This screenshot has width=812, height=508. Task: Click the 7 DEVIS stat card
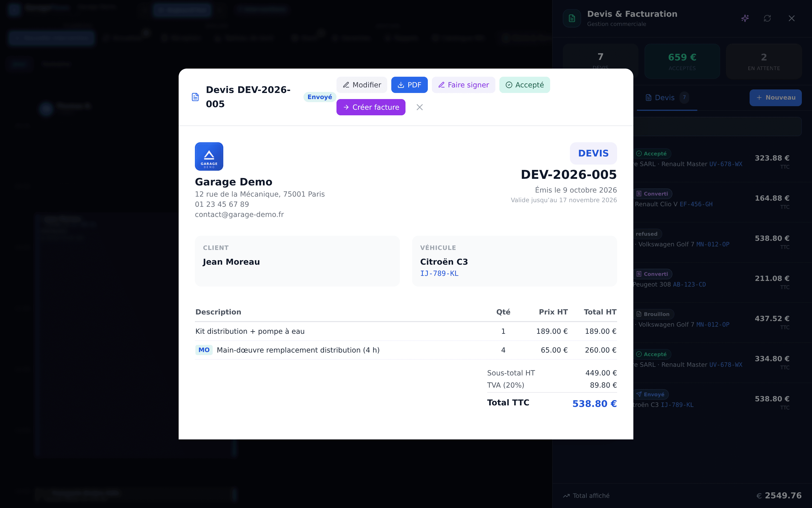click(601, 61)
